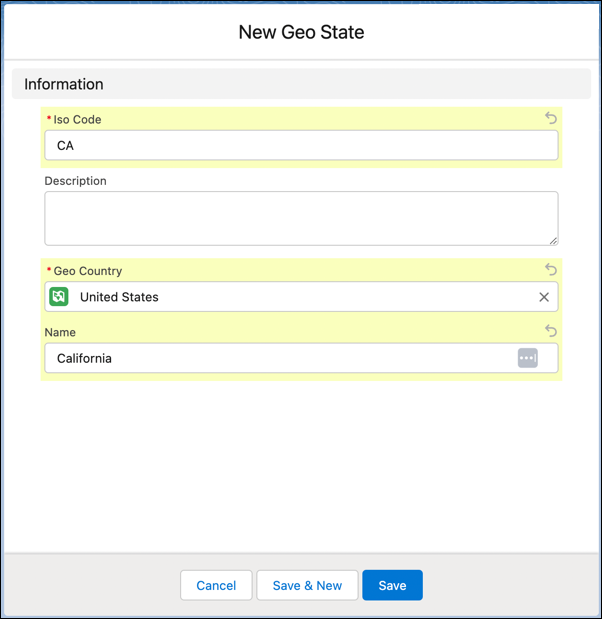Click into the Iso Code input
Viewport: 602px width, 619px height.
tap(301, 145)
